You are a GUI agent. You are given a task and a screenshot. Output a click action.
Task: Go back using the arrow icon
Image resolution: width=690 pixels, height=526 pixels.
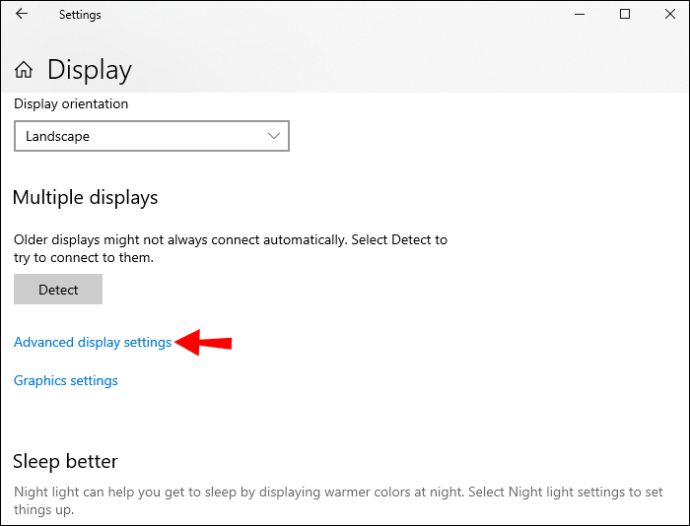click(x=22, y=14)
